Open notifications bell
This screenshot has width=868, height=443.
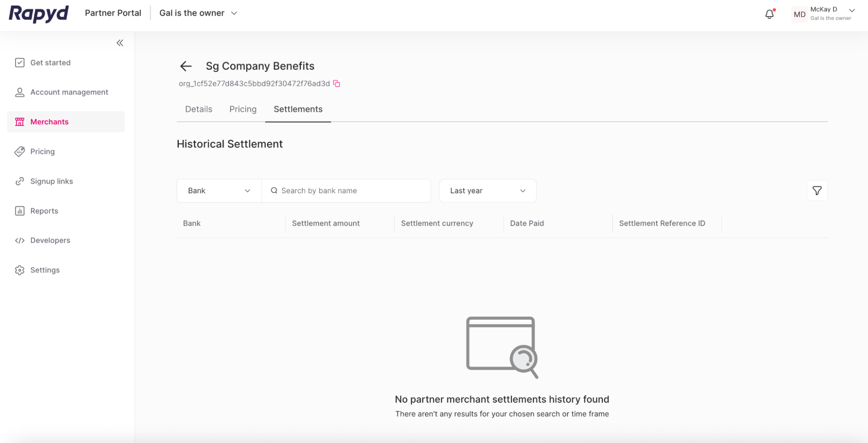[x=769, y=14]
